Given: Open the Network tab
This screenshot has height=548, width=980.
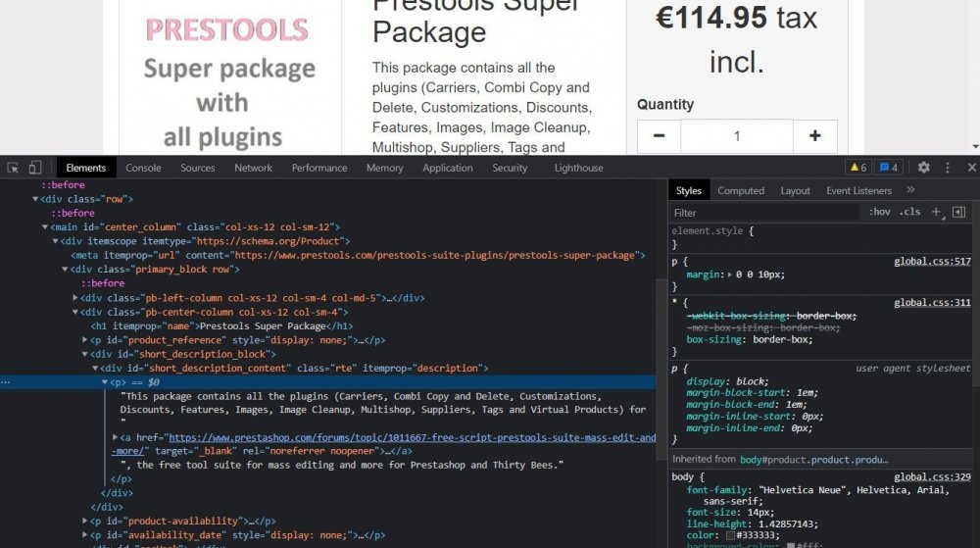Looking at the screenshot, I should coord(253,168).
